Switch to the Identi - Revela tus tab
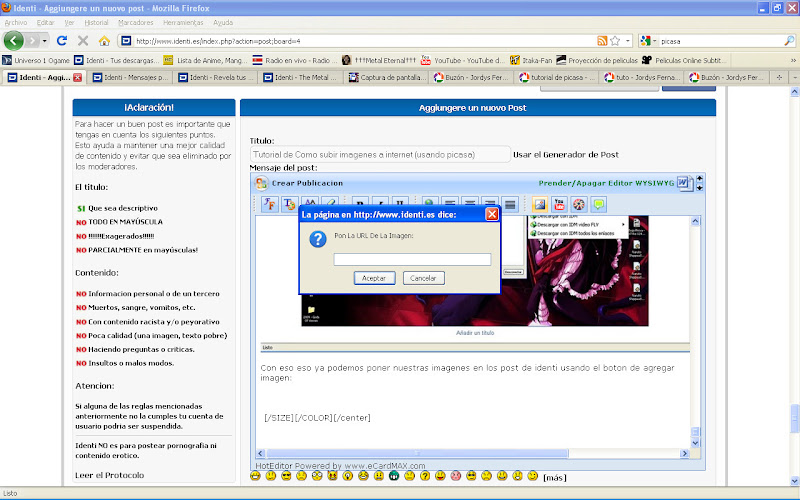The width and height of the screenshot is (800, 500). [x=216, y=78]
